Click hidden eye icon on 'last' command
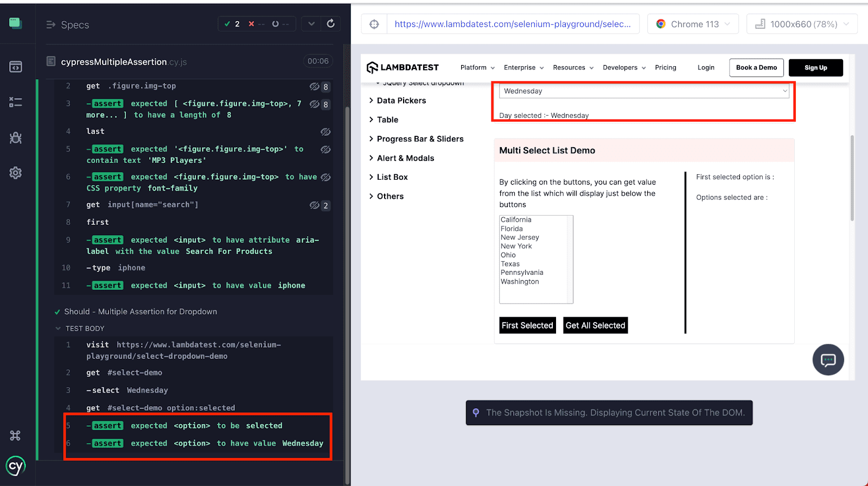 tap(325, 132)
